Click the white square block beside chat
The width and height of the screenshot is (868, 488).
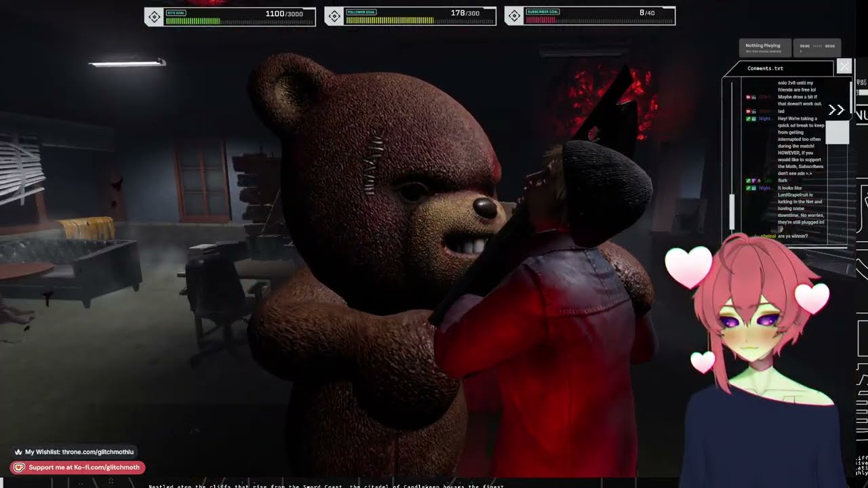(837, 132)
